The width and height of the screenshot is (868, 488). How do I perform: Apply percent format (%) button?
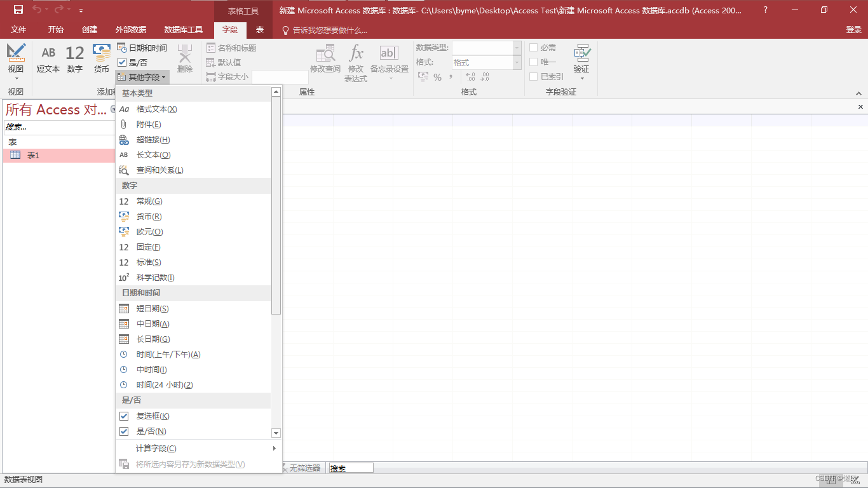point(437,77)
